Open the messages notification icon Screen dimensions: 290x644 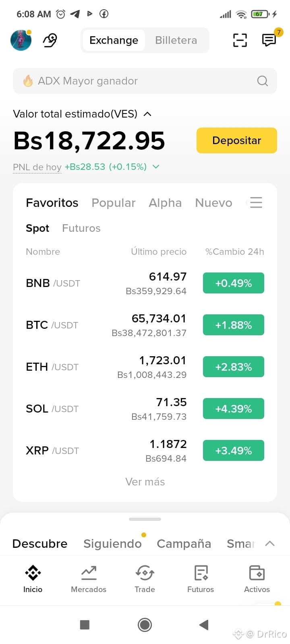click(269, 40)
